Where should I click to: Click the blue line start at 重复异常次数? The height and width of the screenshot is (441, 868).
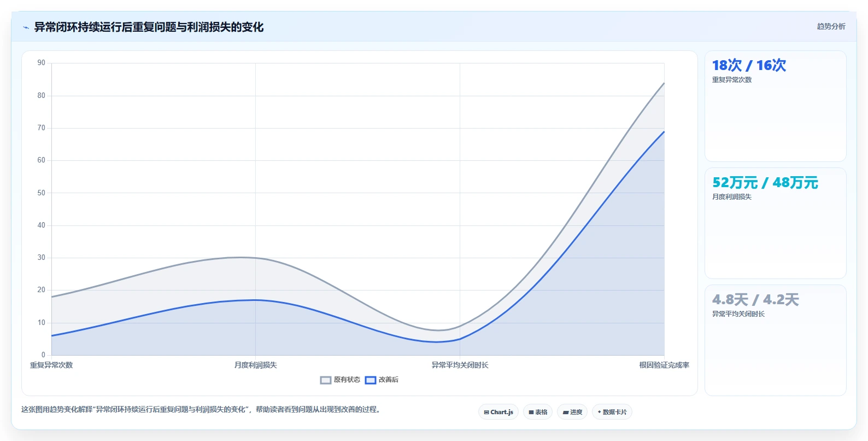(51, 336)
